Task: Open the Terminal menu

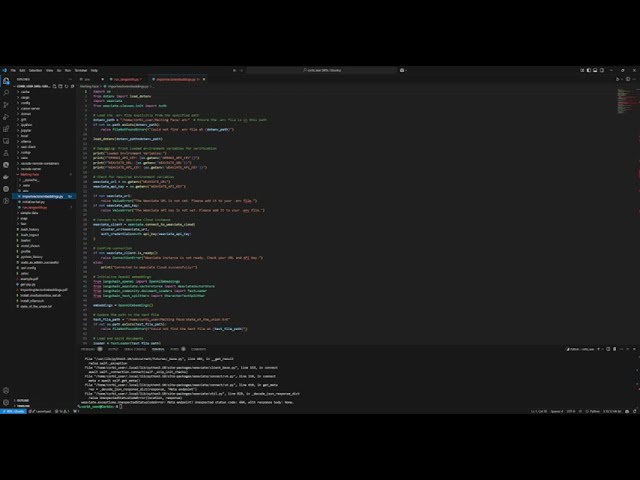Action: tap(81, 70)
